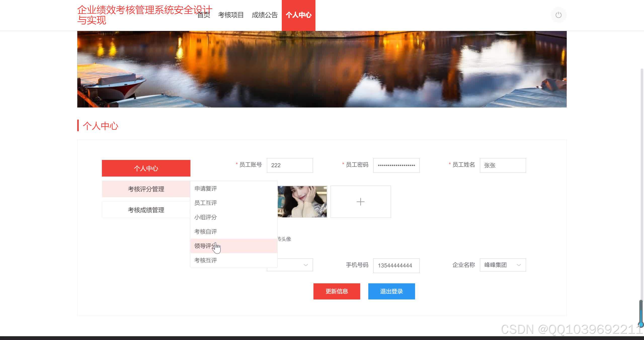Choose 员工互评 submenu entry

pos(206,203)
